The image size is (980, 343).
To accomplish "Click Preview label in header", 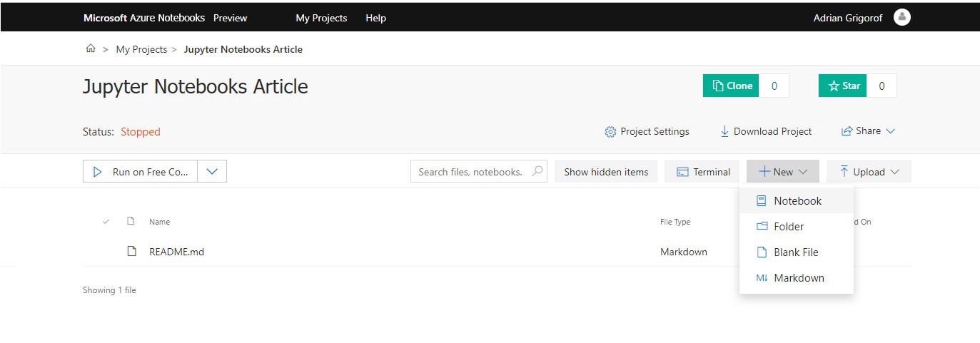I will (230, 18).
